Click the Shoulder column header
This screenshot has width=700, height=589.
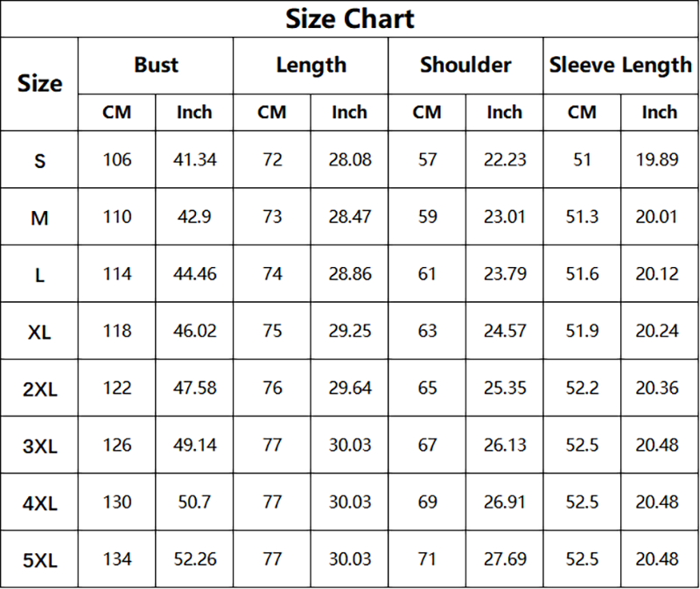click(x=465, y=65)
